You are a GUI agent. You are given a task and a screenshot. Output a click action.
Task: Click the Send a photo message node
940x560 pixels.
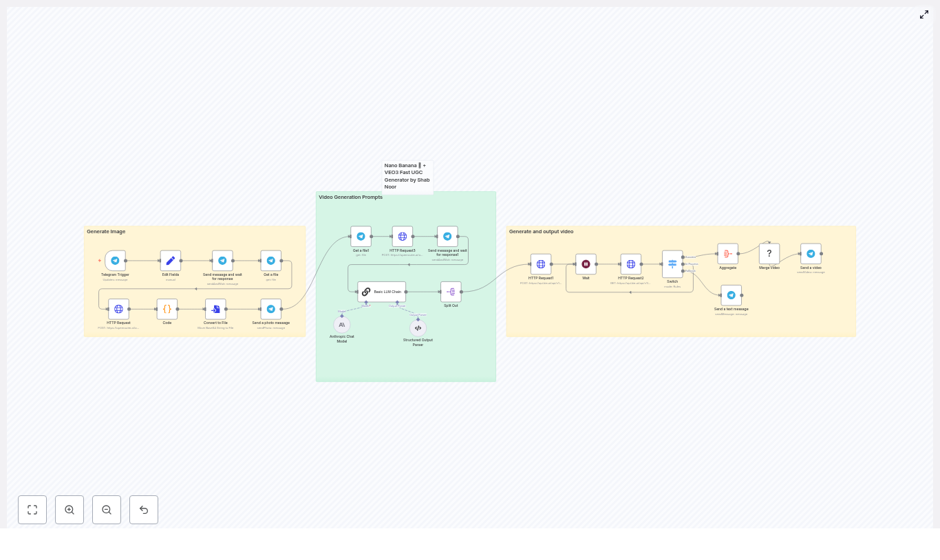pos(271,308)
